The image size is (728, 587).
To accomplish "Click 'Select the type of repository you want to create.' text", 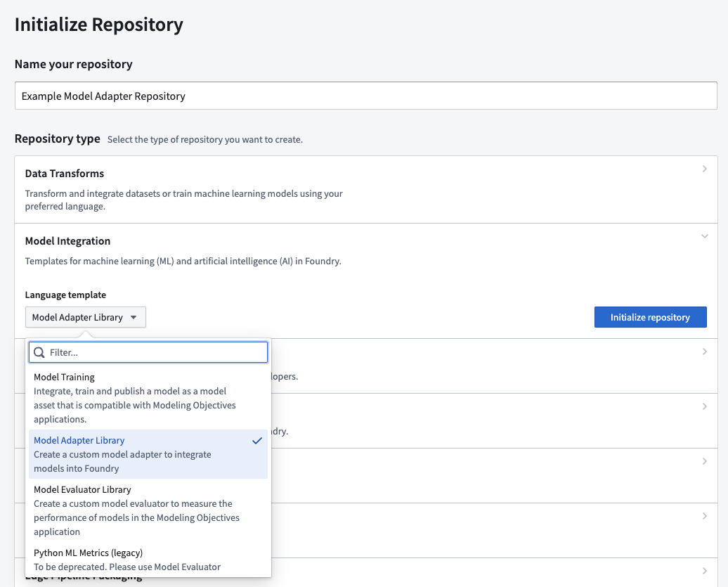I will point(204,140).
